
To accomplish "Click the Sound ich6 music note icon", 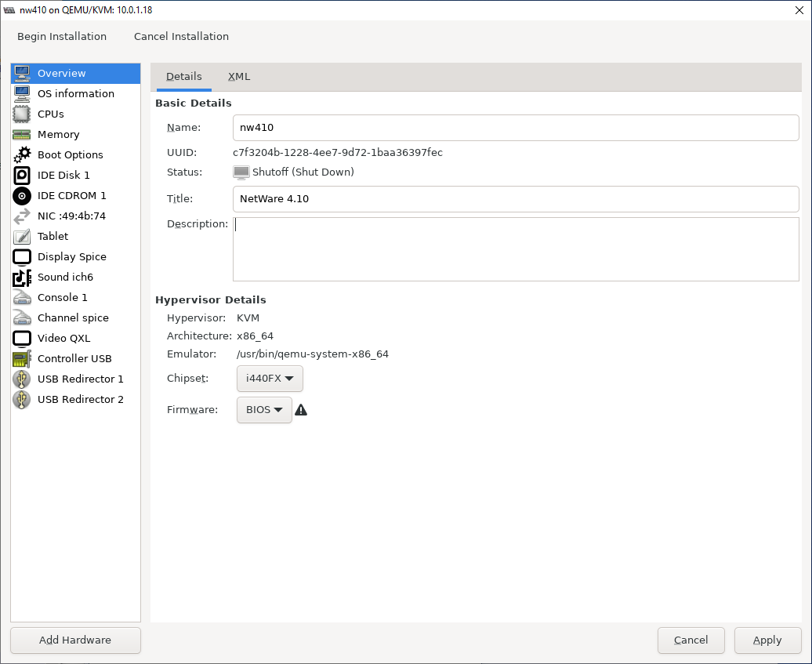I will 22,277.
